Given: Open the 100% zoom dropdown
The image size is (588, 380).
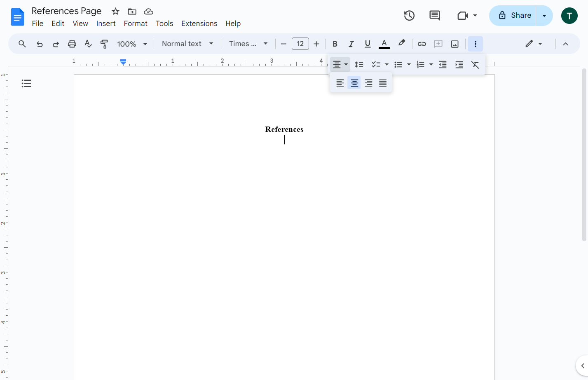Looking at the screenshot, I should tap(132, 44).
